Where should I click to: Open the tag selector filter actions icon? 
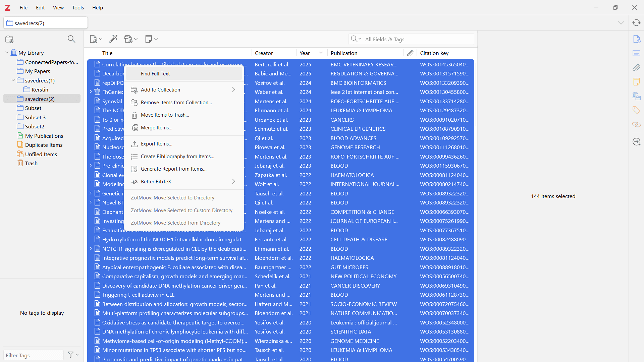click(x=73, y=355)
